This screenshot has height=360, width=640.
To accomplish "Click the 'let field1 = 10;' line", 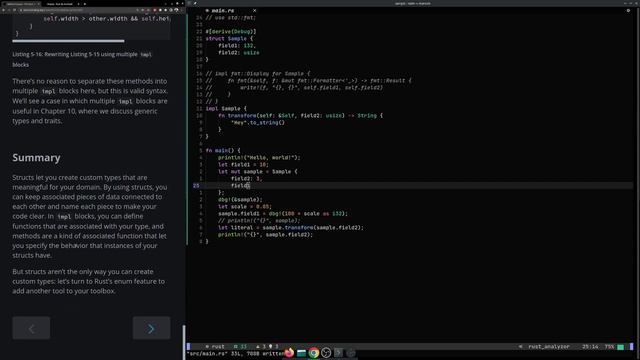I will pos(243,164).
